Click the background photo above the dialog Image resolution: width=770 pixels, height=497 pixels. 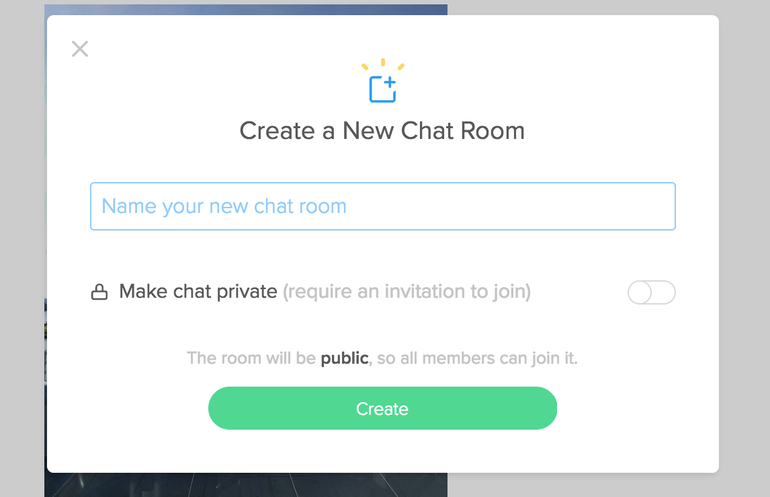click(x=246, y=9)
